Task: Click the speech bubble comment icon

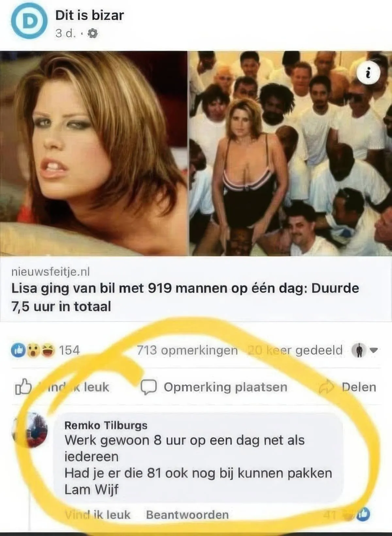Action: [x=149, y=387]
